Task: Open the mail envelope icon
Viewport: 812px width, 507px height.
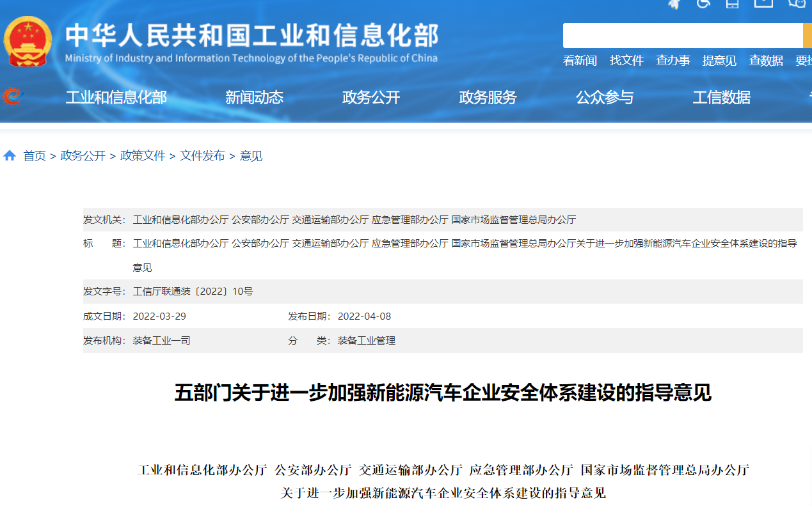Action: point(763,3)
